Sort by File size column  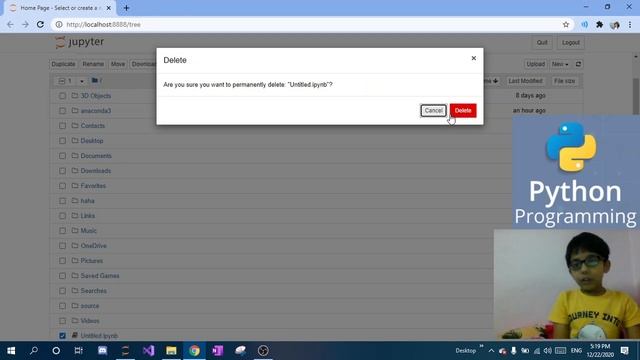564,81
